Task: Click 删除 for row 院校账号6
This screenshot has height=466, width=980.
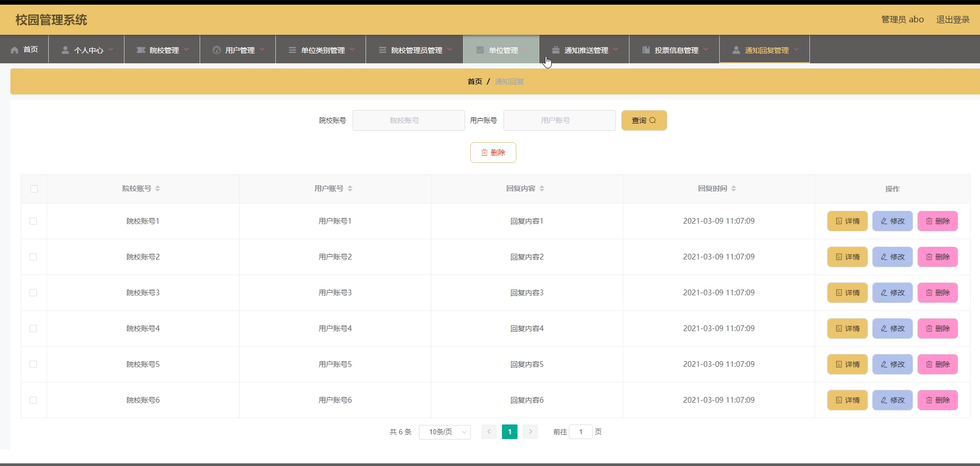Action: click(937, 400)
